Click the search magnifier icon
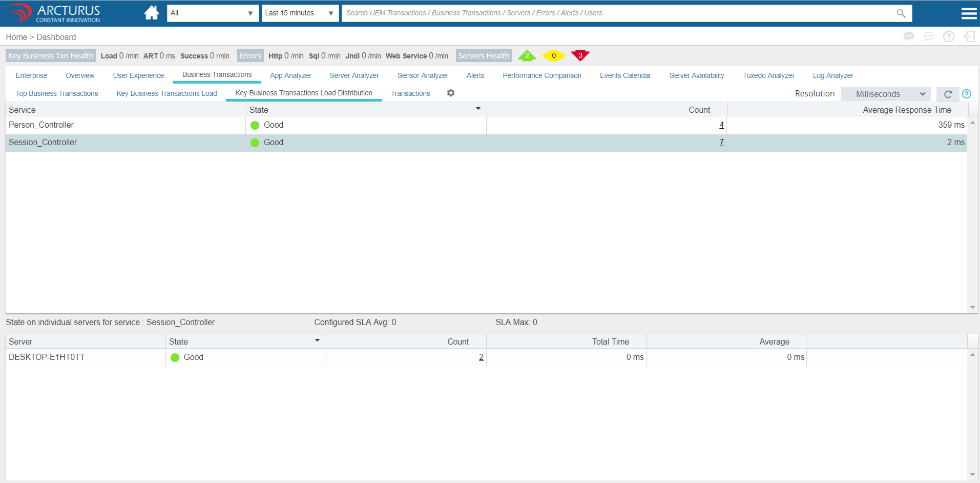The image size is (980, 483). 901,13
